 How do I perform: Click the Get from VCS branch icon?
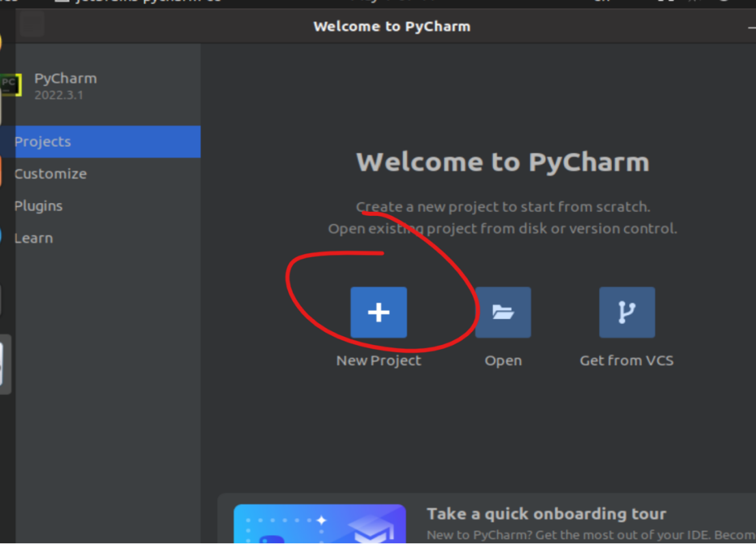627,312
